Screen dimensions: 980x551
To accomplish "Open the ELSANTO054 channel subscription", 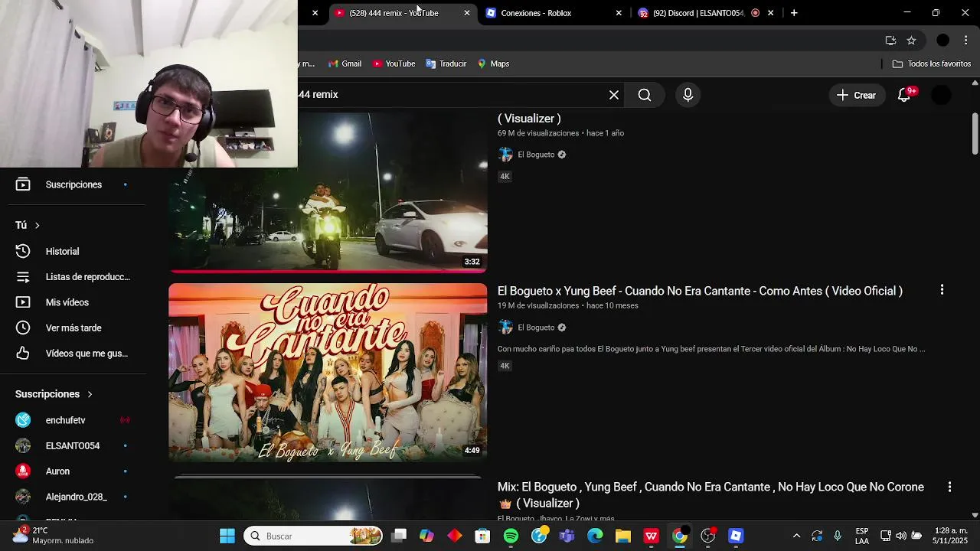I will [73, 445].
